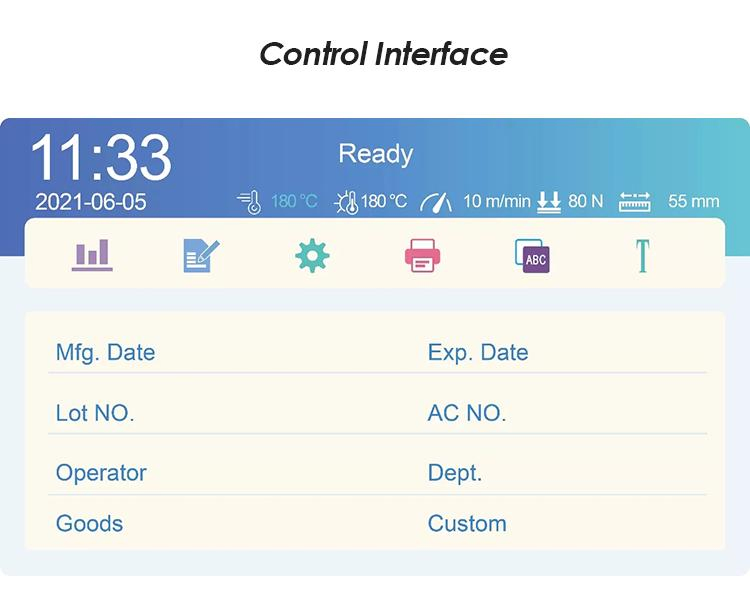This screenshot has height=614, width=750.
Task: Tap the heater temperature icon
Action: [x=345, y=201]
